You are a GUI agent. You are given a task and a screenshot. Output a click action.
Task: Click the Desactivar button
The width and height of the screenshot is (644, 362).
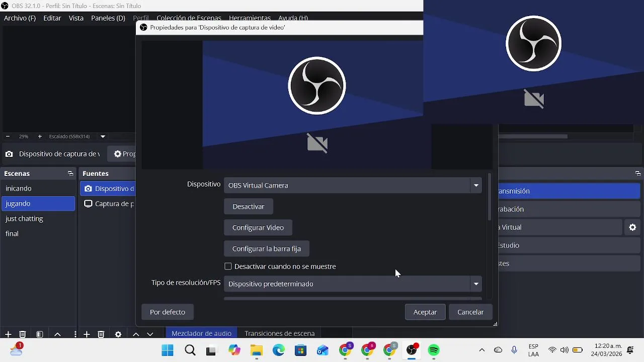coord(249,207)
